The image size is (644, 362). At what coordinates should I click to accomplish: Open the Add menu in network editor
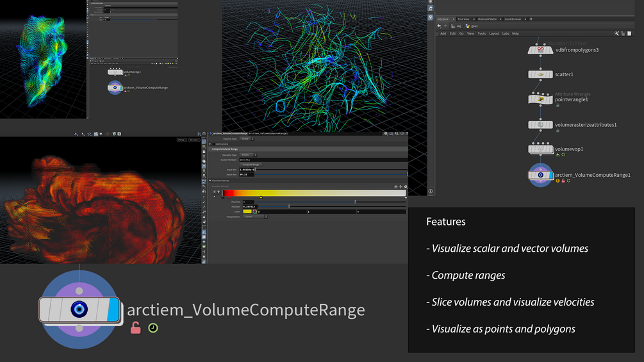443,34
